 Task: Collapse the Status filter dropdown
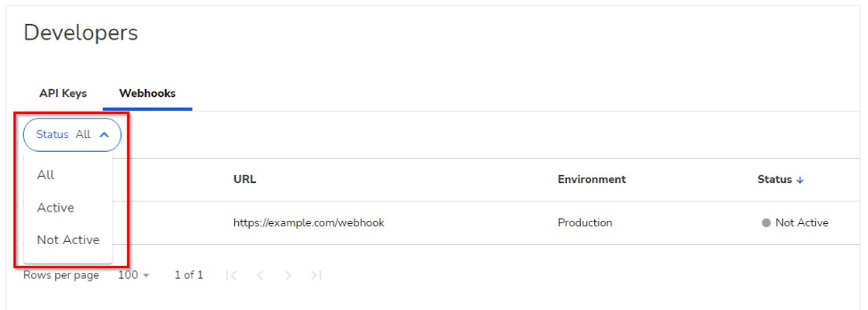click(x=72, y=134)
